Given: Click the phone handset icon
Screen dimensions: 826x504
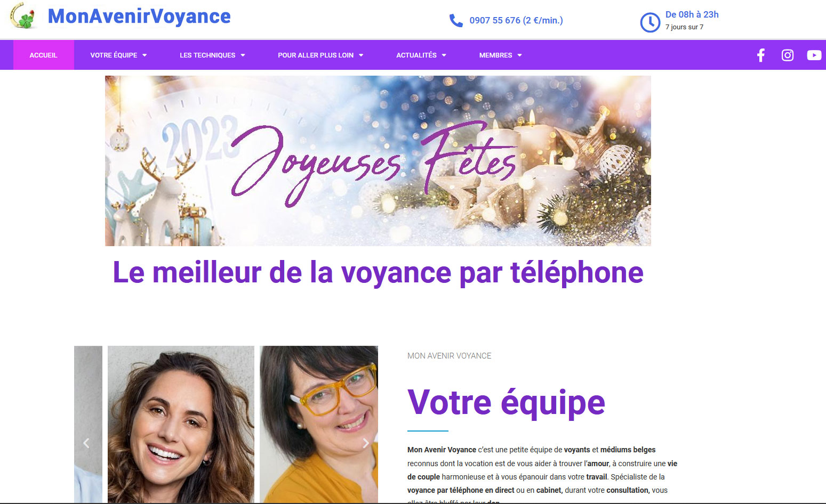Looking at the screenshot, I should (456, 20).
